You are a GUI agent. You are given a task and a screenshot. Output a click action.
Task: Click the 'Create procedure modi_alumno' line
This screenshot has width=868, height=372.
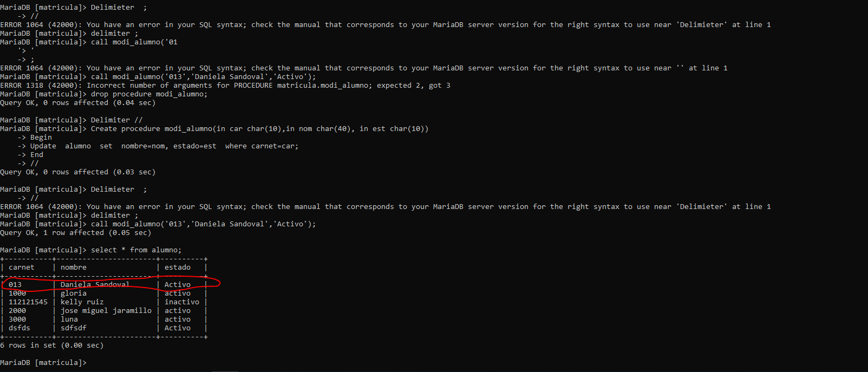pyautogui.click(x=259, y=129)
